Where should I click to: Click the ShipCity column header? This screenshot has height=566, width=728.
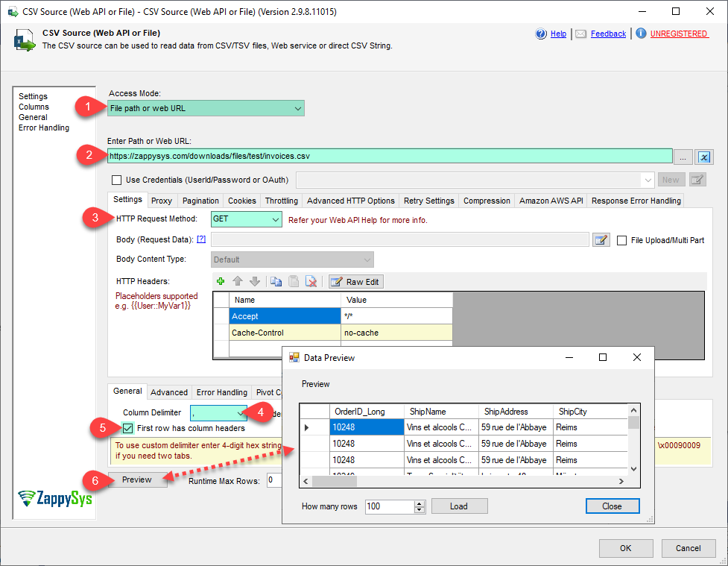pyautogui.click(x=590, y=411)
